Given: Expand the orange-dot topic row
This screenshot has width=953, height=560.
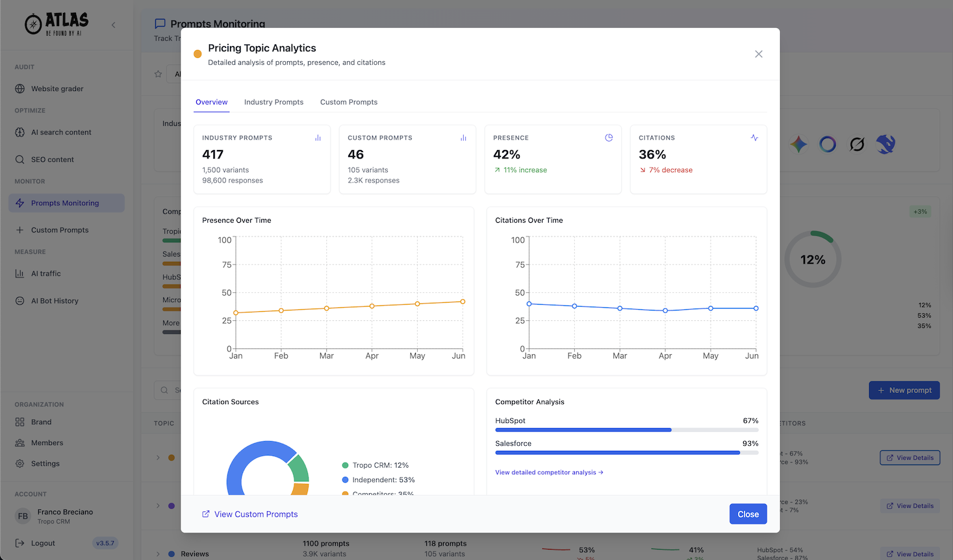Looking at the screenshot, I should click(158, 458).
